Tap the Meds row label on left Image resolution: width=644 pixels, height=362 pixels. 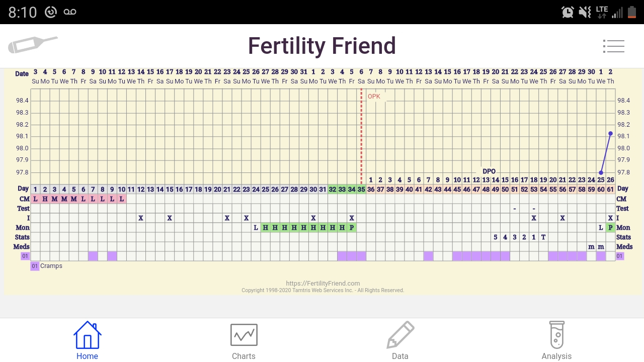coord(22,246)
